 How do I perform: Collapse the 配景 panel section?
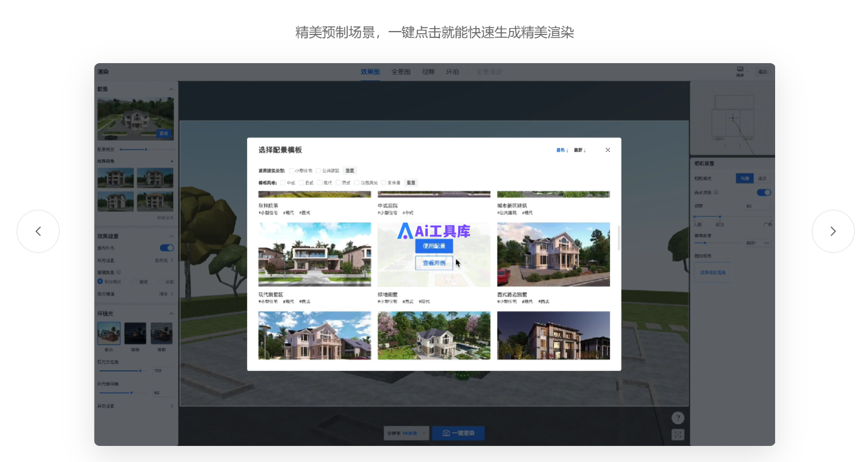click(x=171, y=89)
